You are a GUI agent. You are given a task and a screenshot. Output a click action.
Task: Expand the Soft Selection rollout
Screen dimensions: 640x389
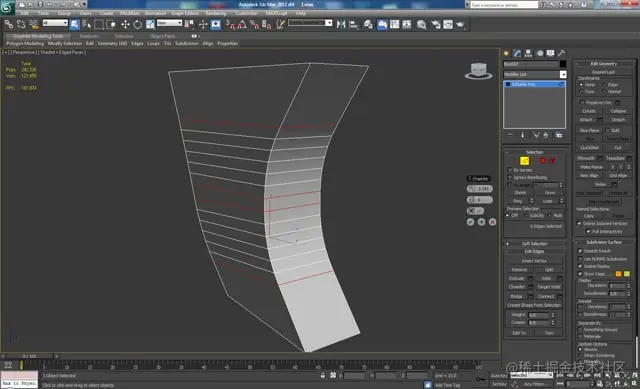pyautogui.click(x=534, y=244)
